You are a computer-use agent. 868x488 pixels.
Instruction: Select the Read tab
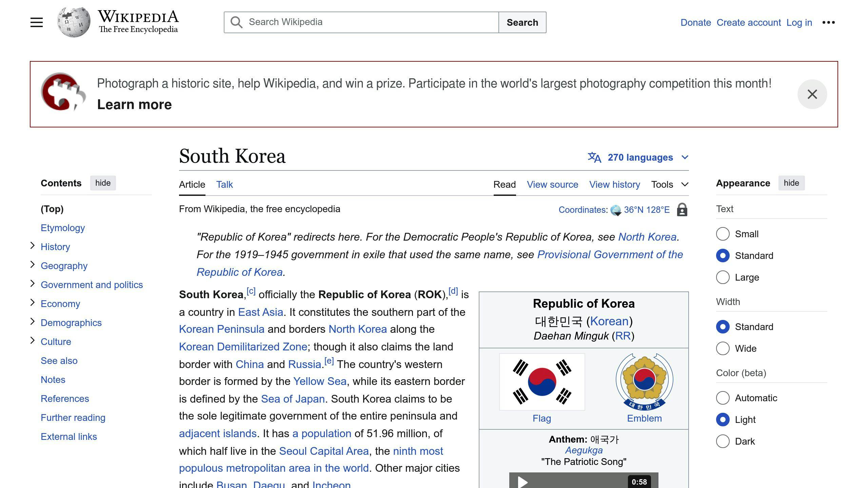[x=505, y=184]
